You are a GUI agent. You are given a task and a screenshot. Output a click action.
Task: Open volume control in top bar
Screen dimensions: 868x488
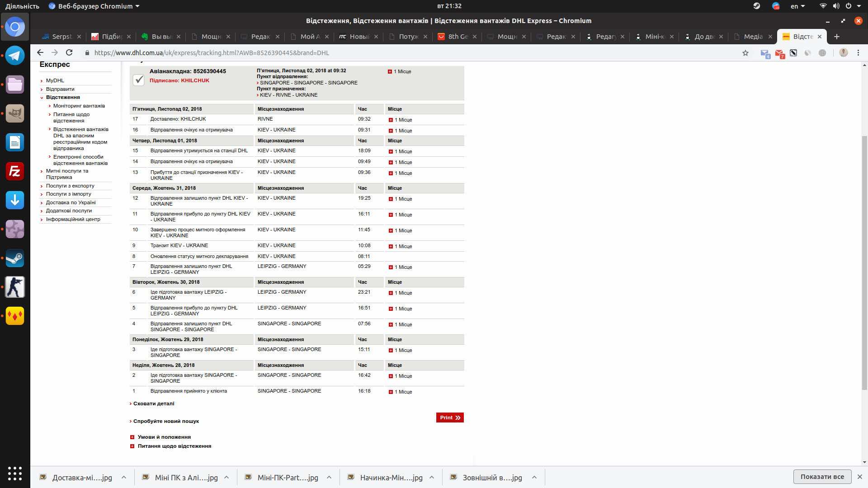click(836, 6)
